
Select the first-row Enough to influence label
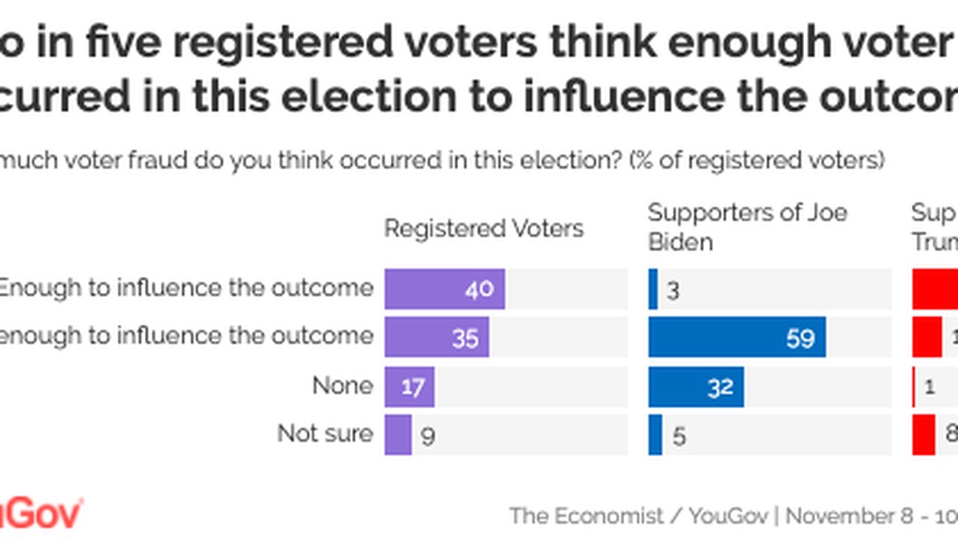(187, 289)
